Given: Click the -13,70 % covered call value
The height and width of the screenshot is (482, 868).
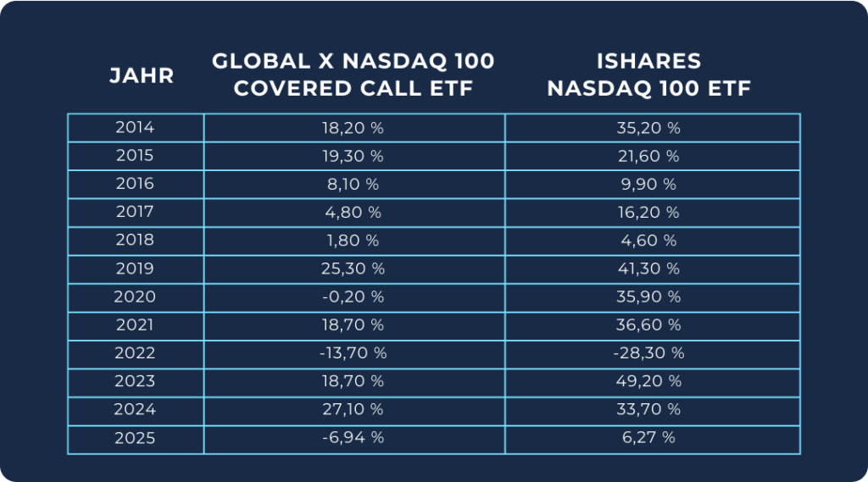Looking at the screenshot, I should coord(354,353).
